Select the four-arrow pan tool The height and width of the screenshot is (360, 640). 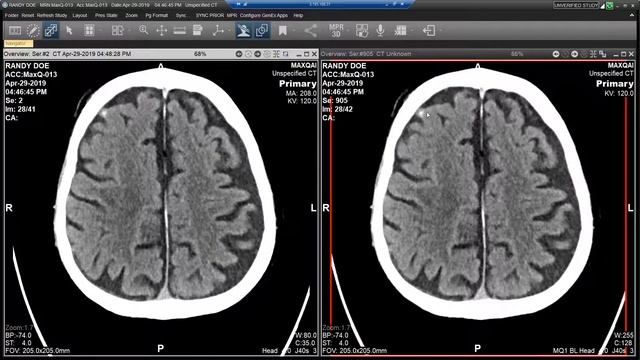tap(162, 31)
